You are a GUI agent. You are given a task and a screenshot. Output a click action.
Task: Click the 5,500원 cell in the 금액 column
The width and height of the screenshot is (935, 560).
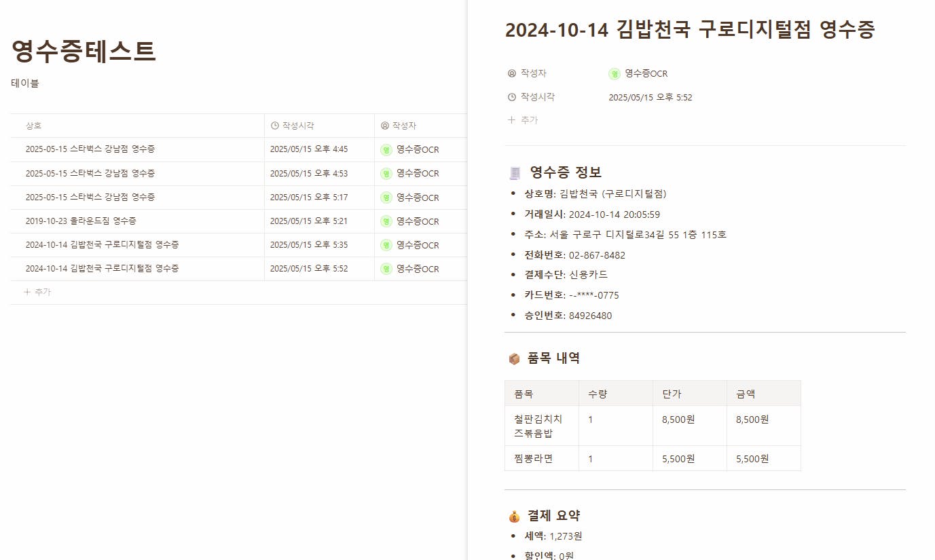pyautogui.click(x=764, y=459)
